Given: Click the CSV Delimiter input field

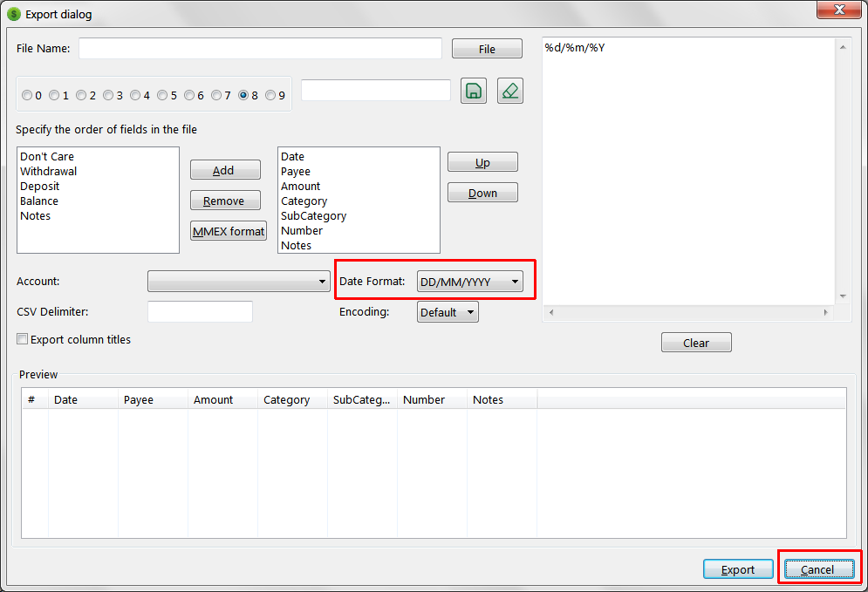Looking at the screenshot, I should pos(201,311).
